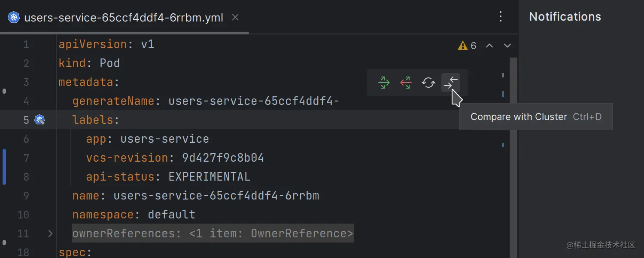Open inspections by clicking the warning triangle

pyautogui.click(x=463, y=45)
